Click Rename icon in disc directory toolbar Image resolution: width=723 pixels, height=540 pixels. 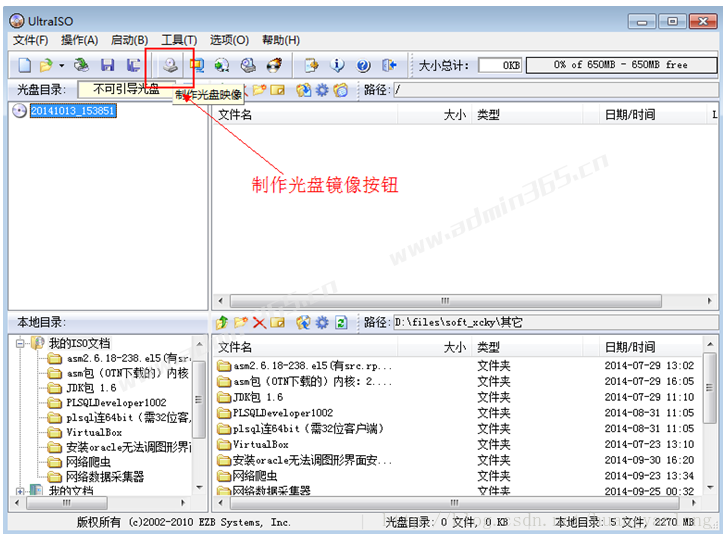[x=278, y=89]
